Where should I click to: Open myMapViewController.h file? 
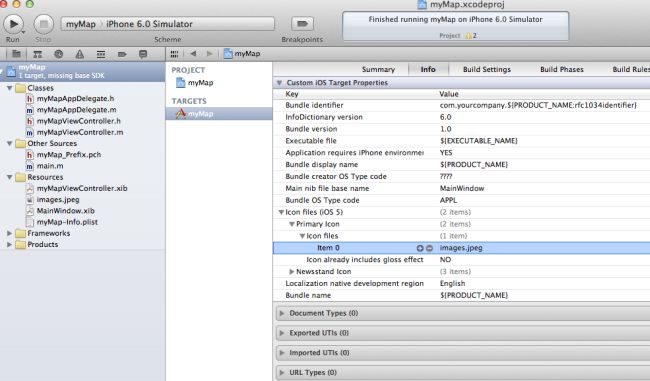click(x=78, y=121)
